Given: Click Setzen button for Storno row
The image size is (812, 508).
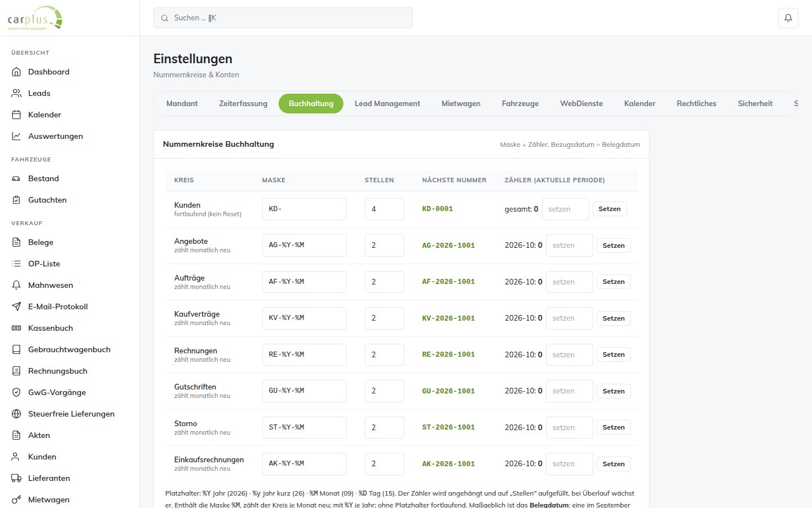Looking at the screenshot, I should click(x=614, y=427).
